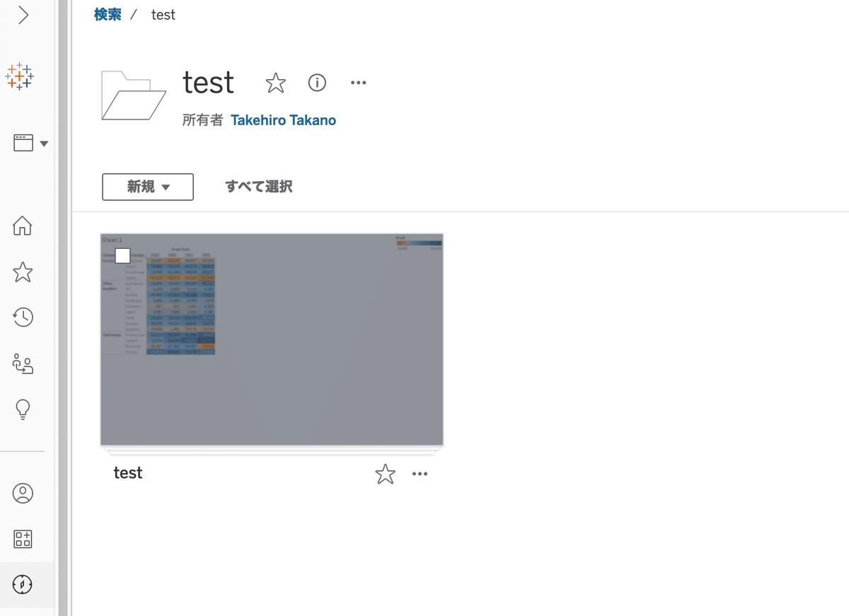Open more actions menu beside project title

click(x=359, y=83)
